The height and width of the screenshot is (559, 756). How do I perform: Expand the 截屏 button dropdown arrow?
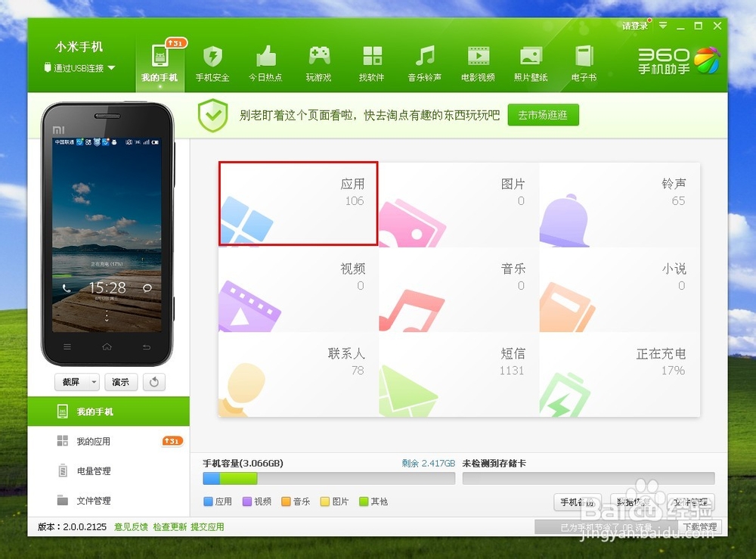click(x=94, y=382)
